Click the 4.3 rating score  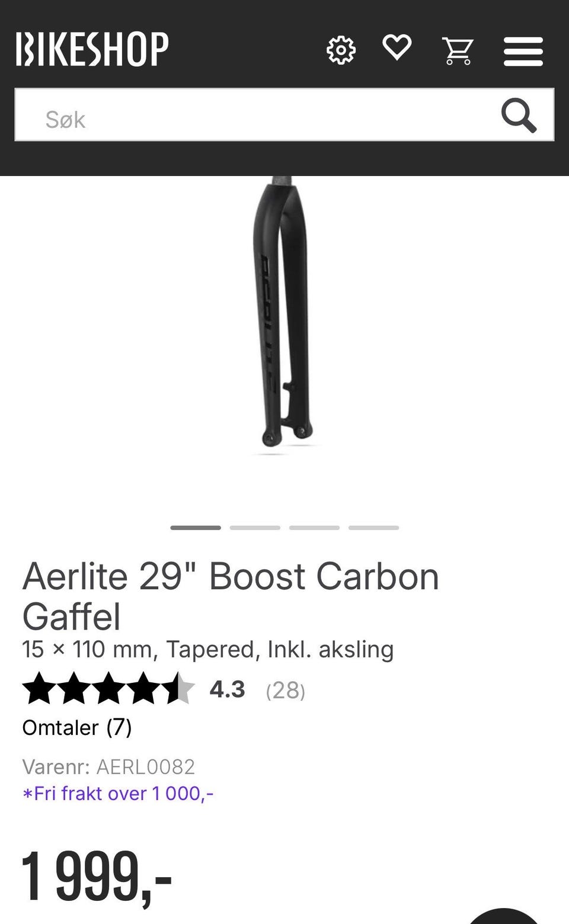[227, 689]
